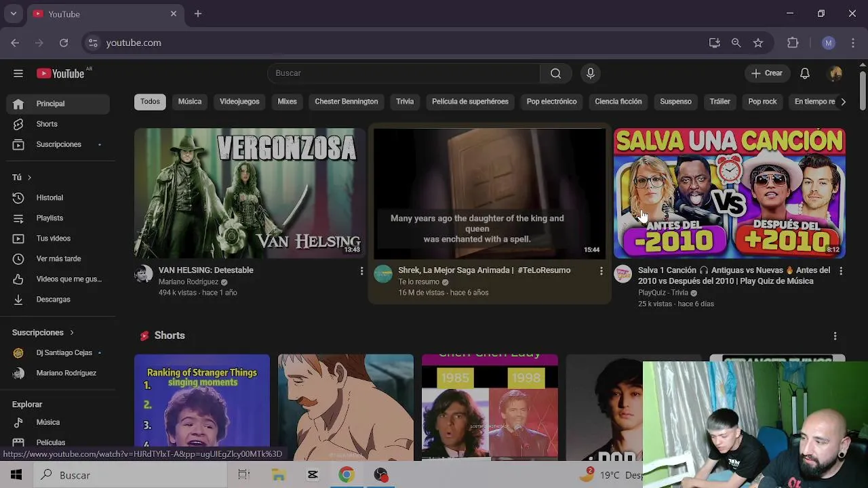Open PlayQuiz - Trivia channel link
Image resolution: width=868 pixels, height=488 pixels.
click(663, 293)
